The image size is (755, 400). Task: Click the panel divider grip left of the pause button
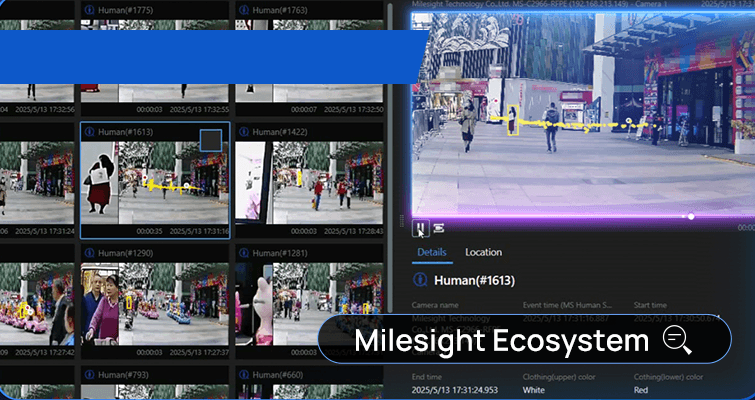click(x=402, y=221)
